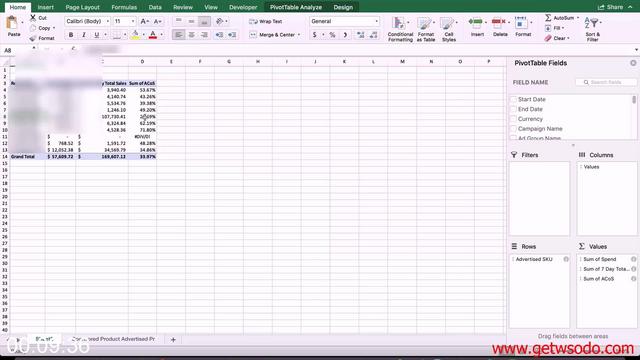This screenshot has height=360, width=640.
Task: Decrease indent icon
Action: tap(219, 35)
